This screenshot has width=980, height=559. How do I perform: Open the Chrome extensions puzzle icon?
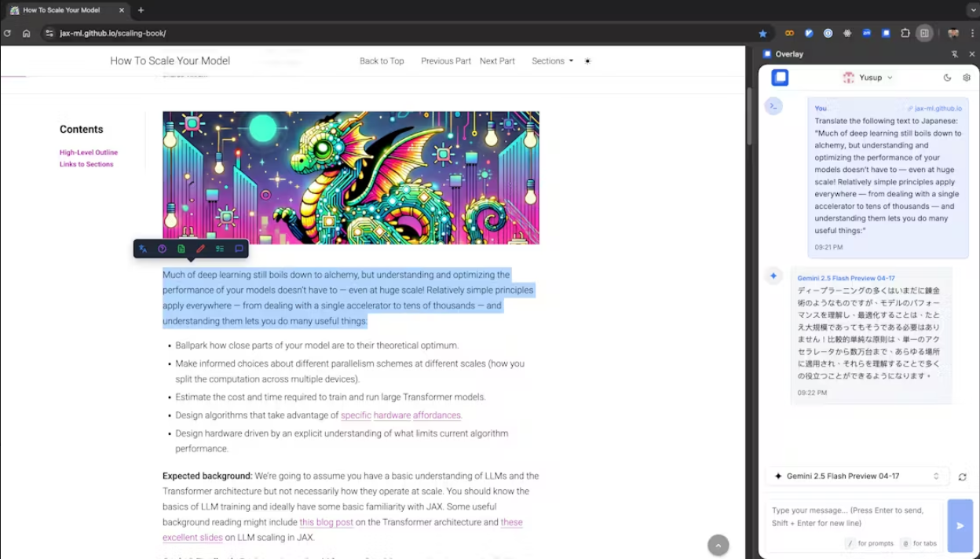tap(905, 34)
